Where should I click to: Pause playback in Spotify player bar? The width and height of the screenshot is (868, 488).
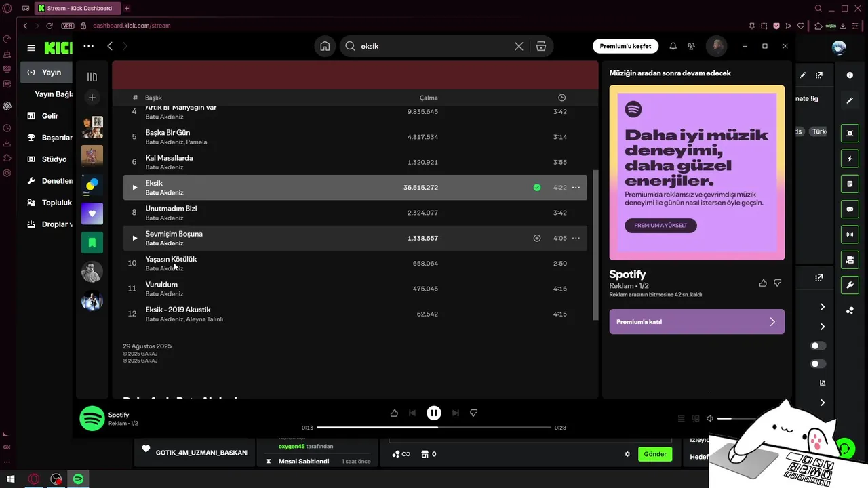[x=434, y=413]
